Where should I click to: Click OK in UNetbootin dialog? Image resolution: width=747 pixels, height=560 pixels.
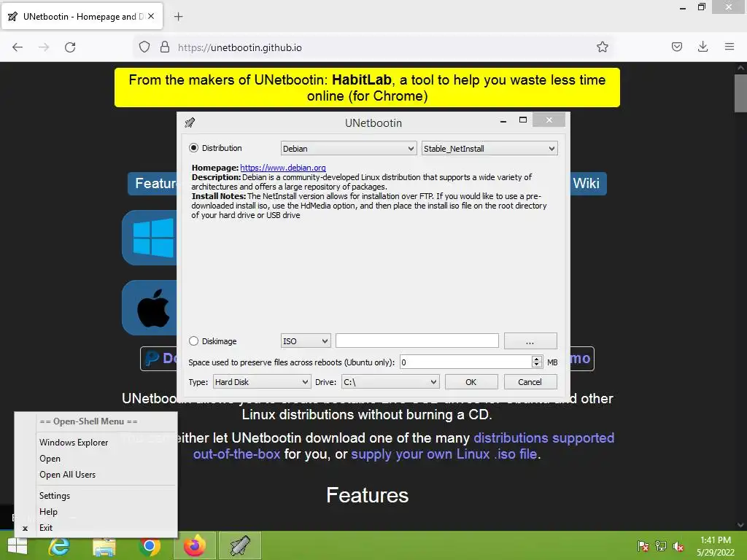tap(471, 382)
